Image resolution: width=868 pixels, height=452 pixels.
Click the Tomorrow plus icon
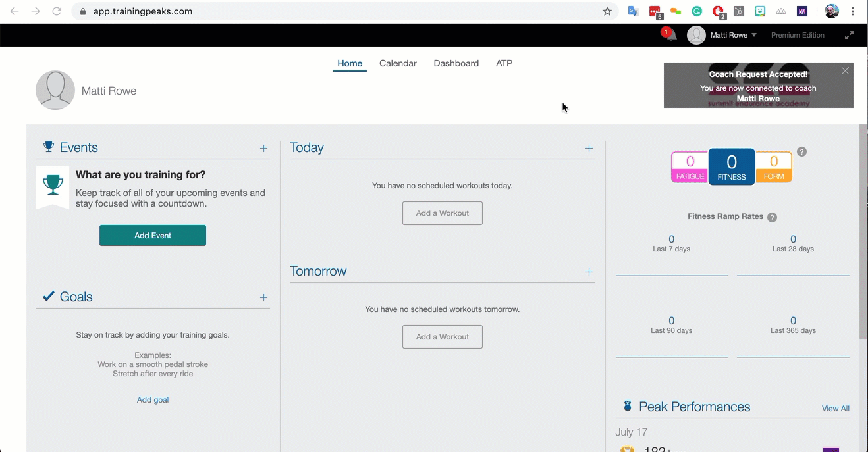(x=589, y=272)
